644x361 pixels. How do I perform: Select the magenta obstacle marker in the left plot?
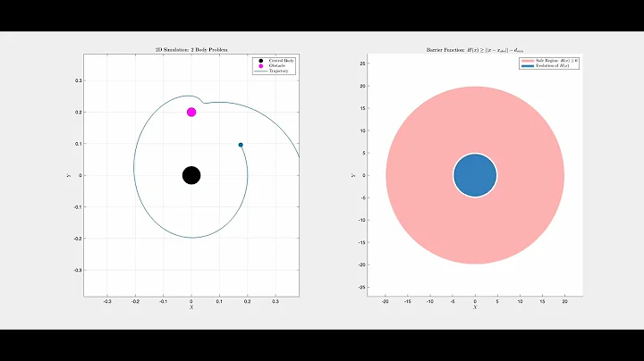click(x=191, y=112)
